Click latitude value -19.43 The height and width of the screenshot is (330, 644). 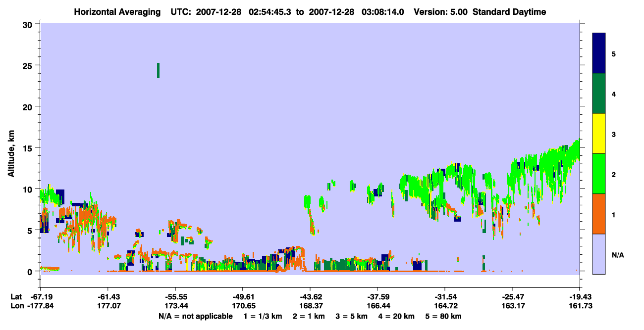tap(580, 297)
